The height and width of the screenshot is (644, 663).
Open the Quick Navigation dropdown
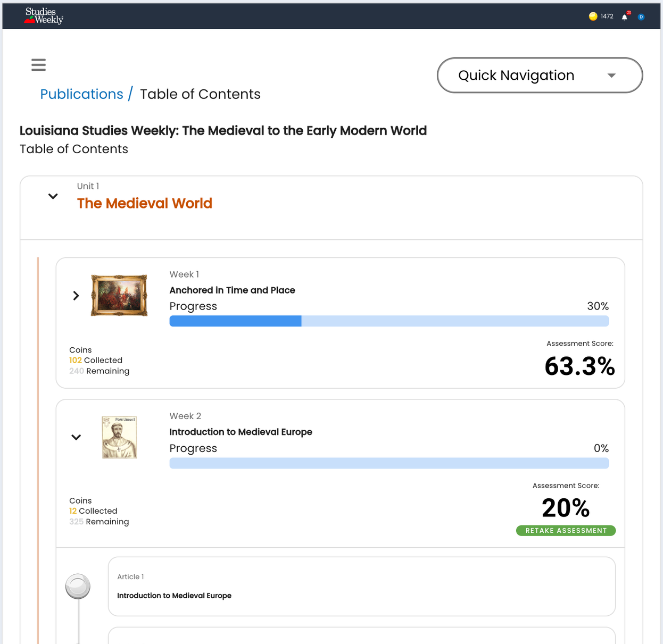pos(540,76)
